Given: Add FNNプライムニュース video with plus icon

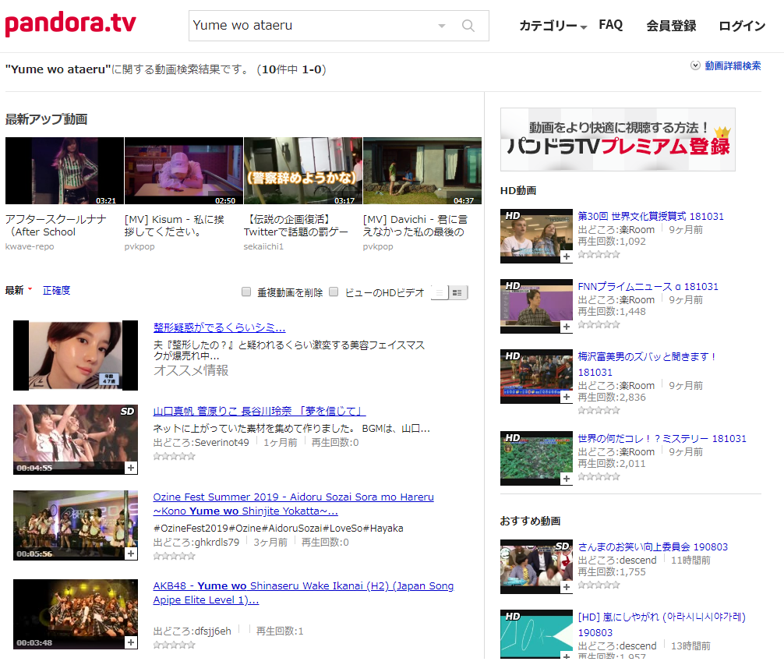Looking at the screenshot, I should click(x=566, y=327).
